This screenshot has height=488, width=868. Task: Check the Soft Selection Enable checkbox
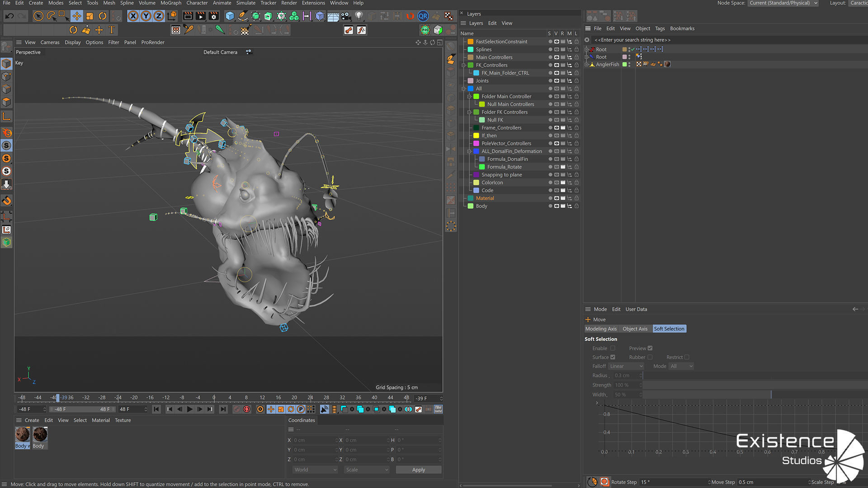(x=613, y=348)
